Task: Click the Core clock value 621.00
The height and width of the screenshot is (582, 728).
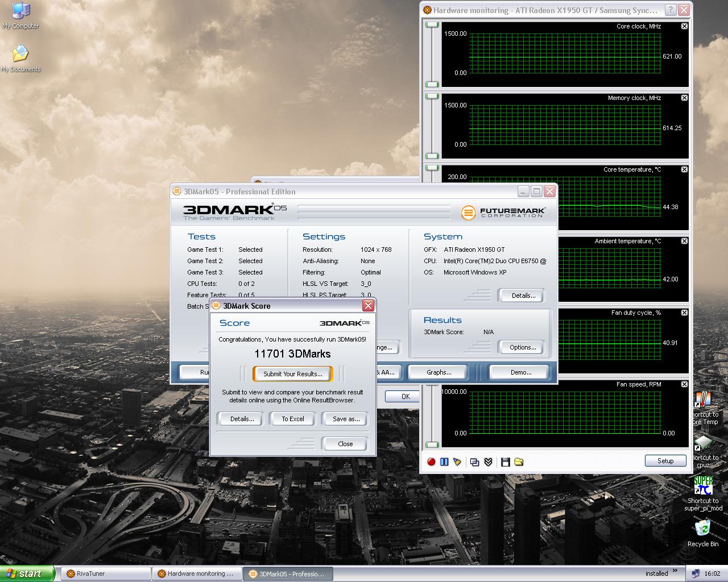Action: 672,56
